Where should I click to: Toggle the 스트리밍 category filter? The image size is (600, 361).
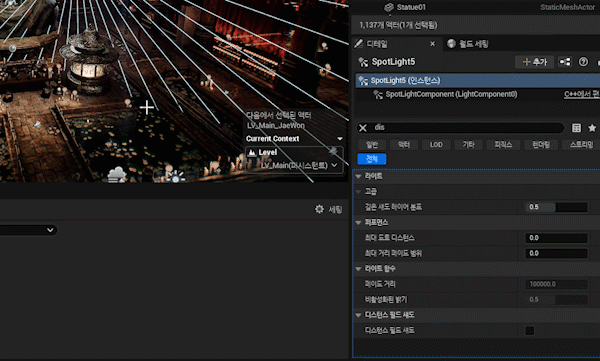(581, 144)
